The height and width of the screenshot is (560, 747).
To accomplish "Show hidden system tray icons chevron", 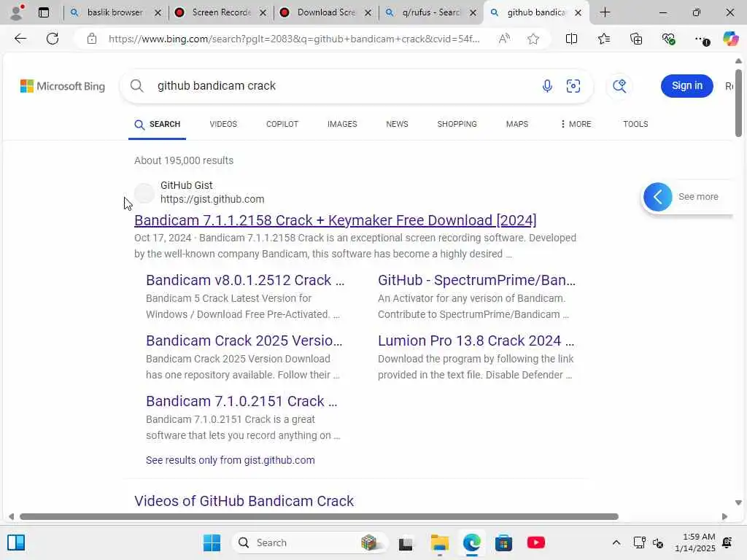I will pos(616,542).
